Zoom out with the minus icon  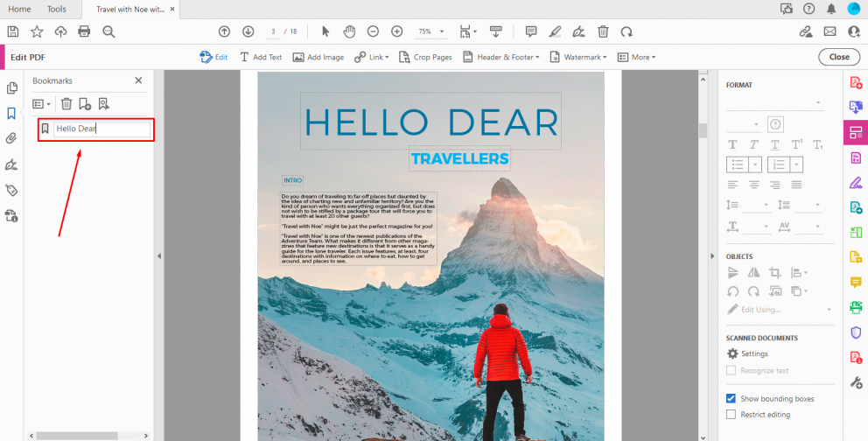pos(373,31)
